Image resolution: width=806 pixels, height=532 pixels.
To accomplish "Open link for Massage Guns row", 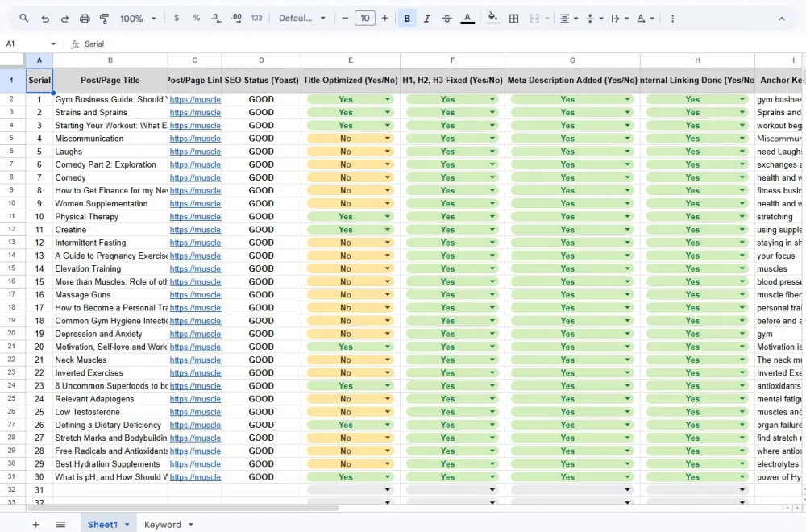I will tap(195, 294).
